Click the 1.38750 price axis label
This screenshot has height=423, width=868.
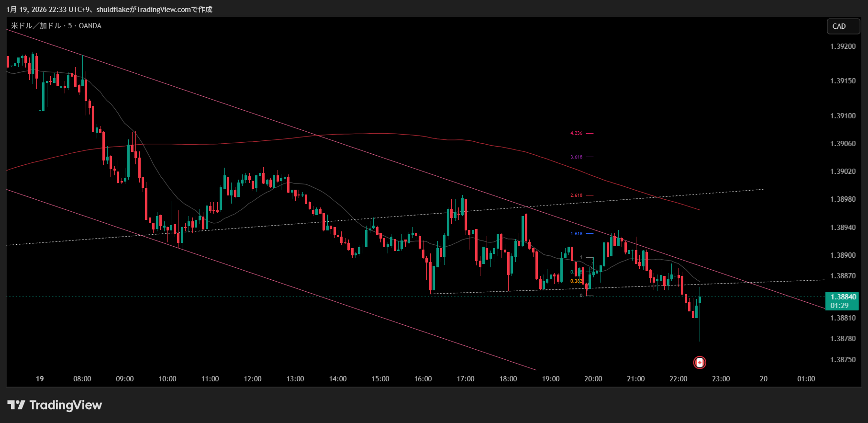[843, 360]
